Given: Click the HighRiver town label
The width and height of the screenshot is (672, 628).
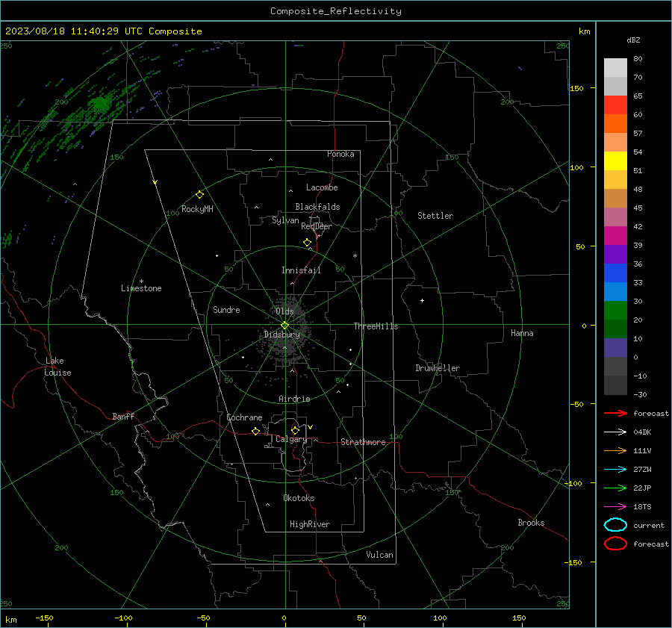Looking at the screenshot, I should (310, 524).
